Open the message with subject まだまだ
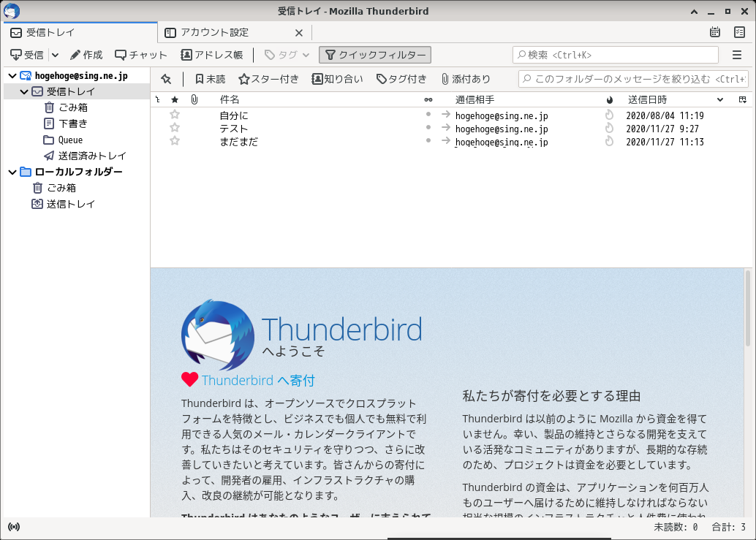 (x=238, y=142)
